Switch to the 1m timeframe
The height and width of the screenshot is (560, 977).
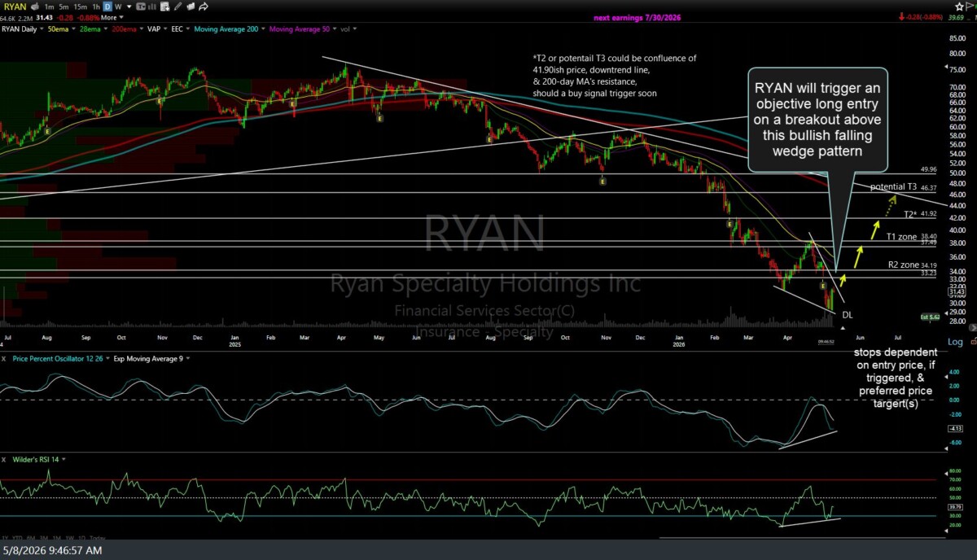(x=50, y=7)
